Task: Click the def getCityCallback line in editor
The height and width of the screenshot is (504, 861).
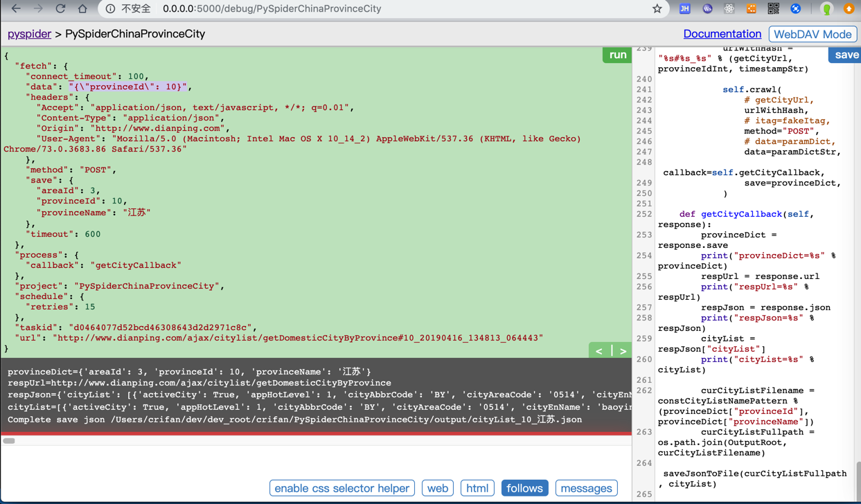Action: click(x=747, y=214)
